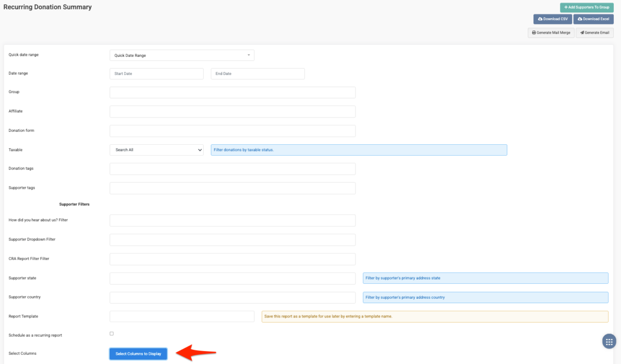Screen dimensions: 621x364
Task: Click the plus icon on Add Supporters To Group
Action: (x=565, y=7)
